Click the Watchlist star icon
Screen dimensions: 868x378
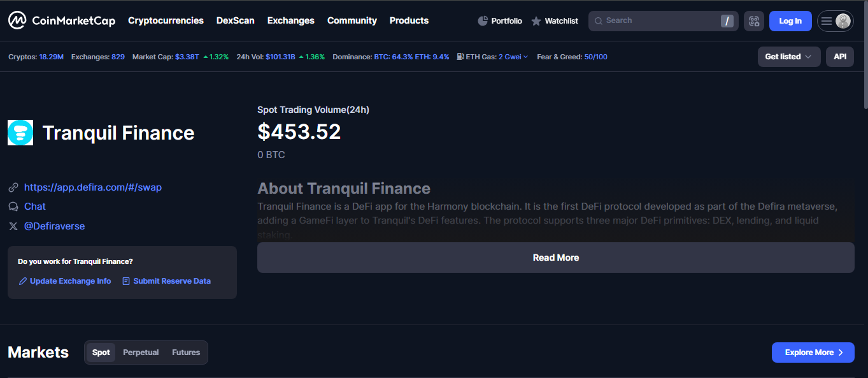point(536,21)
